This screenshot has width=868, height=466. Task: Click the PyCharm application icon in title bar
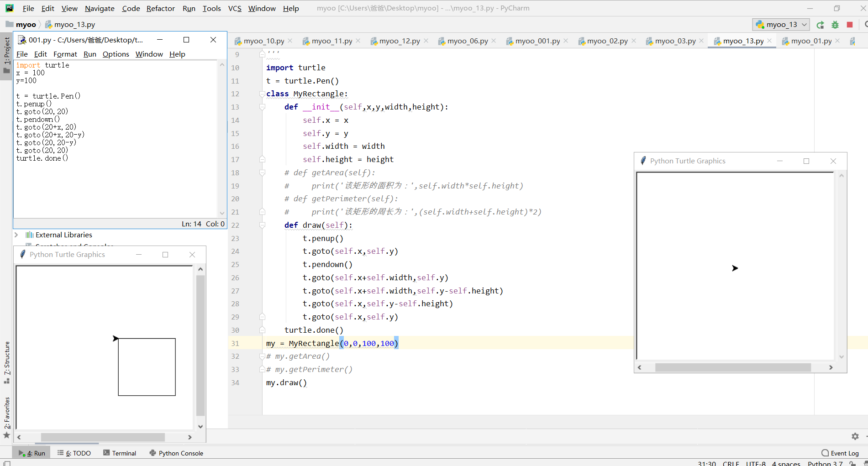[9, 8]
